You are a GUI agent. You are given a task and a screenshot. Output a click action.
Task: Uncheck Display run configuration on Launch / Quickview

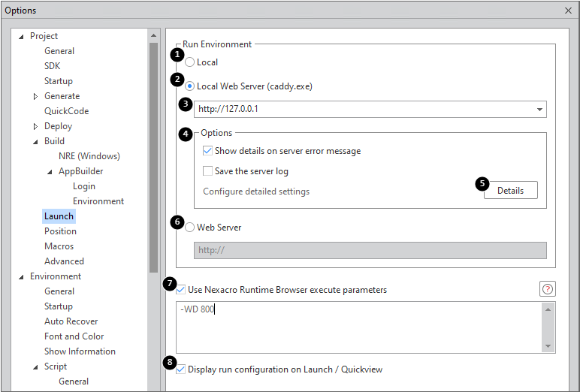[181, 369]
